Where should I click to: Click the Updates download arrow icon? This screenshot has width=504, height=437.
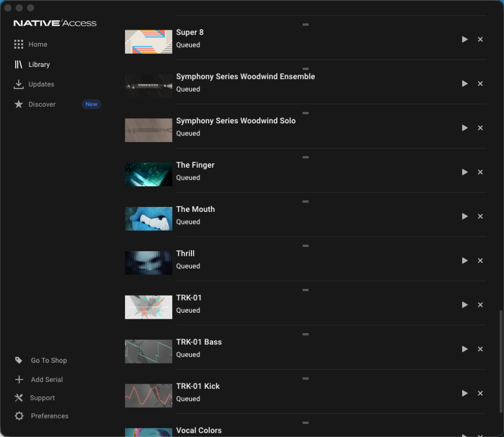(19, 84)
